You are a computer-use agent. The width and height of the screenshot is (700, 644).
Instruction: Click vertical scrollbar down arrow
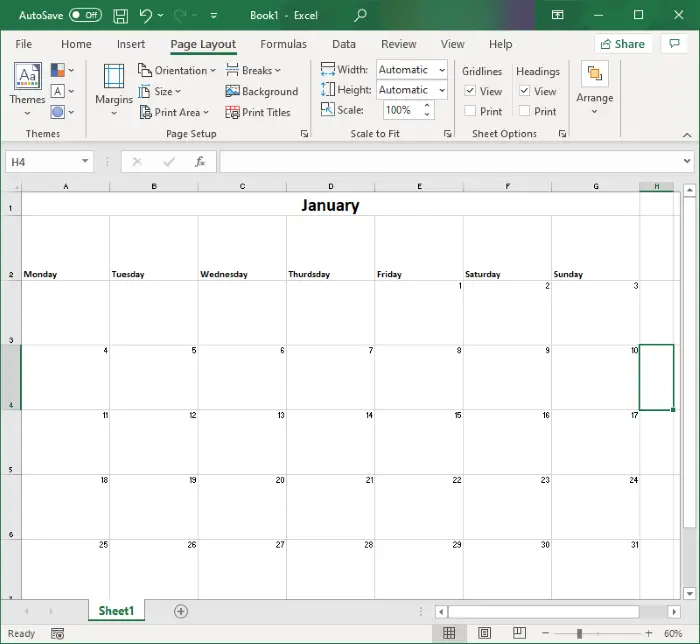(x=690, y=594)
